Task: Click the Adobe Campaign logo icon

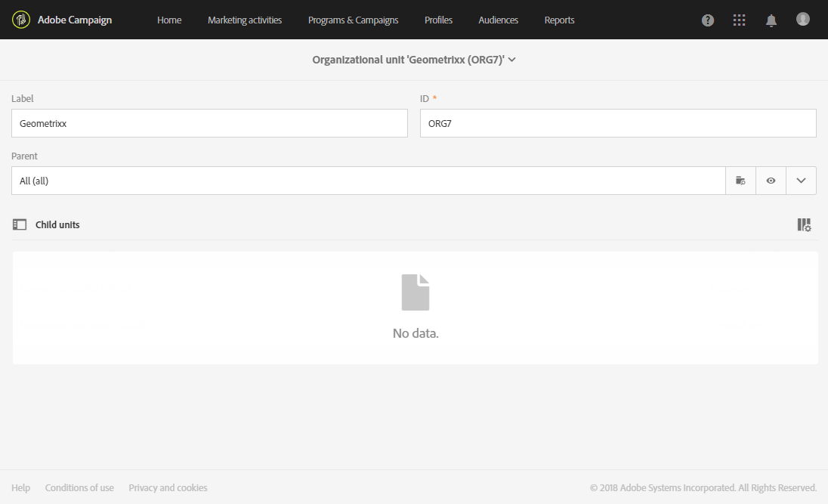Action: 21,20
